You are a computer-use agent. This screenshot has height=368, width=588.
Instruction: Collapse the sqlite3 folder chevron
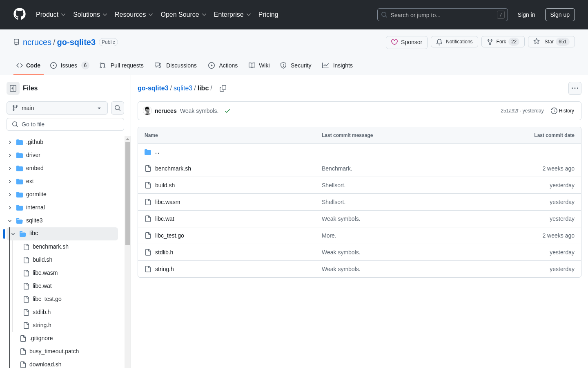[10, 221]
